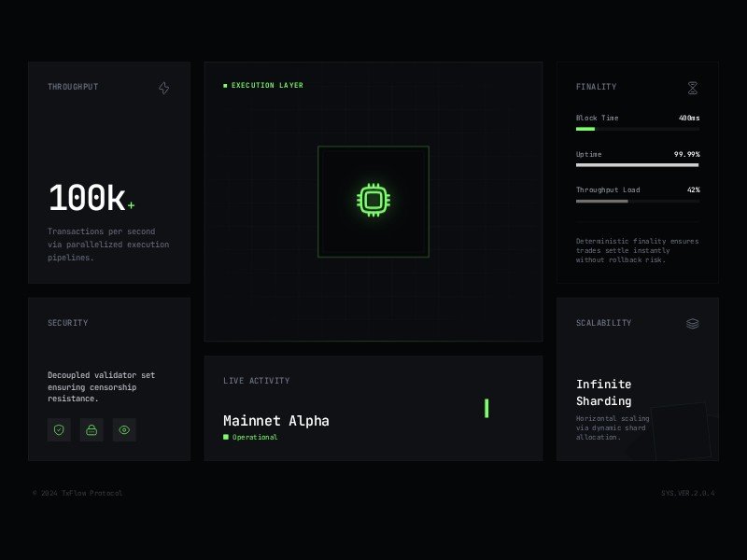Open the SCALABILITY panel header
The image size is (747, 560).
(x=604, y=323)
